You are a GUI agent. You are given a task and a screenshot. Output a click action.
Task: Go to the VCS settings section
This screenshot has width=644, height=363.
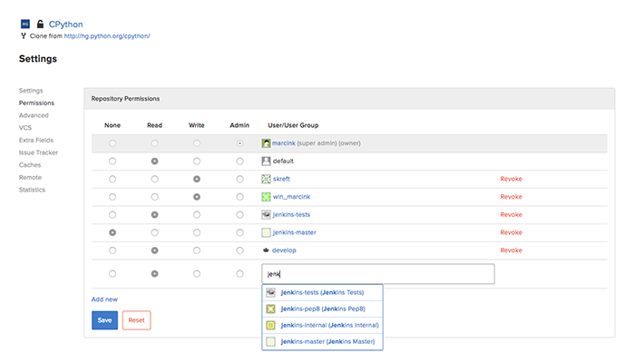[x=25, y=128]
